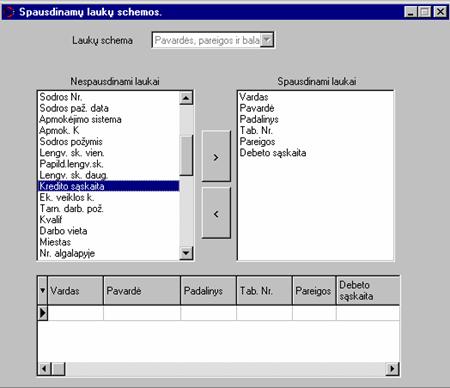Viewport: 450px width, 388px height.
Task: Click the empty cell under Padalinys column
Action: tap(209, 313)
